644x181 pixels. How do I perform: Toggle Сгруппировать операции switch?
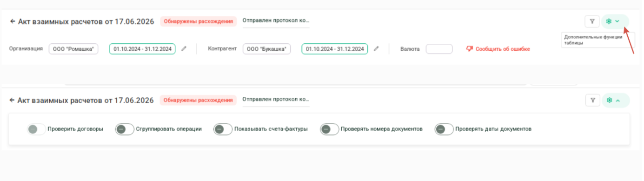(125, 129)
